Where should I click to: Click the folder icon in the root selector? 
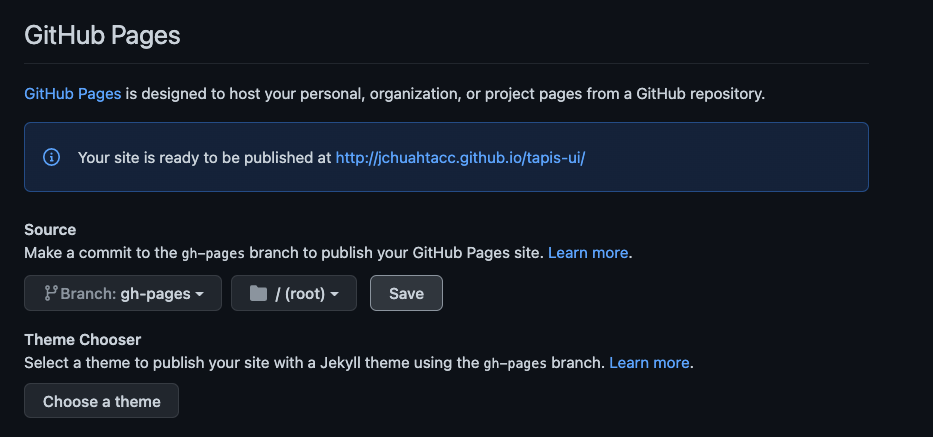pos(258,293)
